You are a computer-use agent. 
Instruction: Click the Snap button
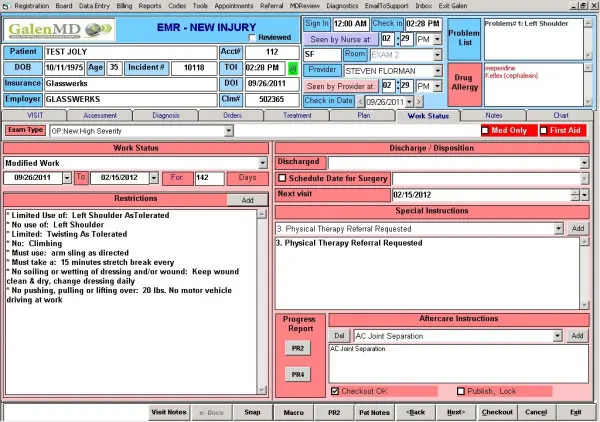(x=252, y=412)
